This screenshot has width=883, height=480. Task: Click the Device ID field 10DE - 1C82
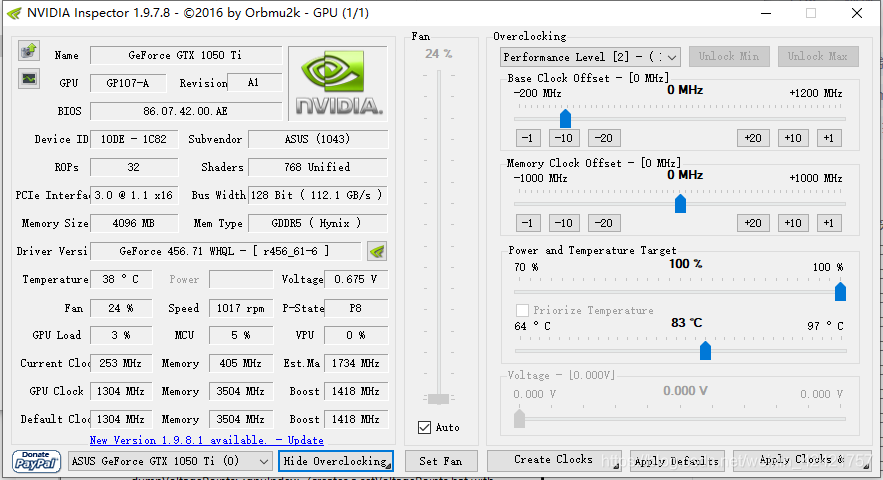pyautogui.click(x=134, y=139)
